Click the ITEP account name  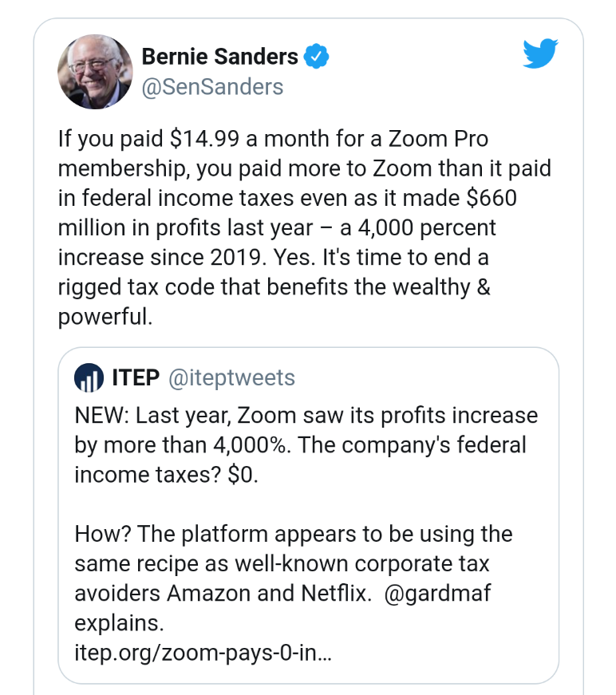(136, 377)
